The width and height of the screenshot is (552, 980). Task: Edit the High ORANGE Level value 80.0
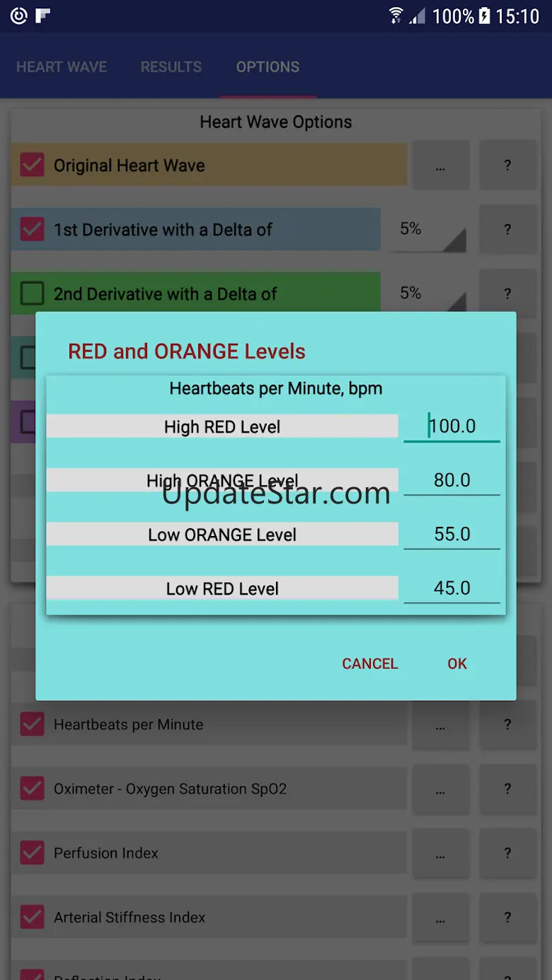[x=452, y=480]
